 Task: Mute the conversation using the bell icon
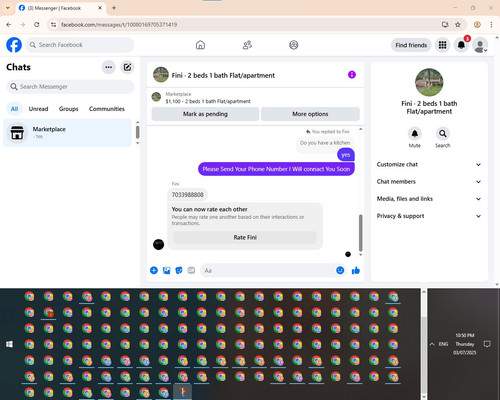(415, 134)
